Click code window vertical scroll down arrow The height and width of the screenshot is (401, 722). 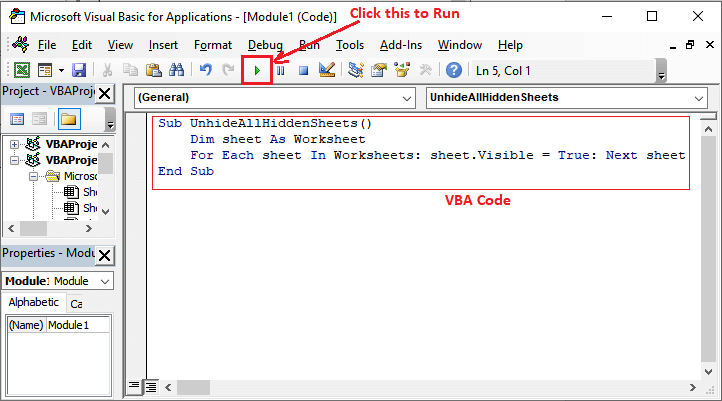tap(708, 371)
